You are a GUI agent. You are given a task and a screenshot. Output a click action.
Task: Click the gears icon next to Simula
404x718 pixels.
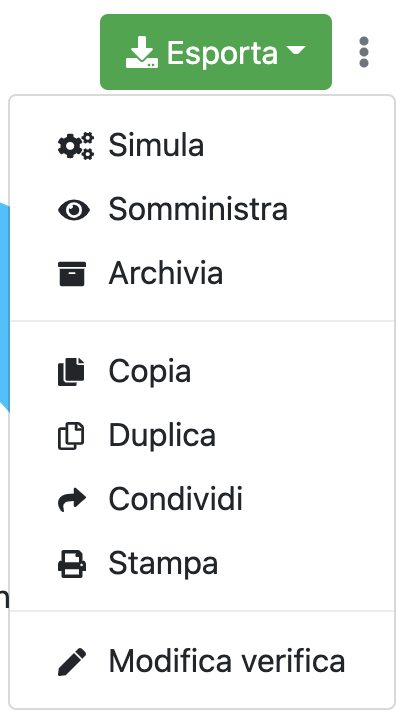point(76,146)
